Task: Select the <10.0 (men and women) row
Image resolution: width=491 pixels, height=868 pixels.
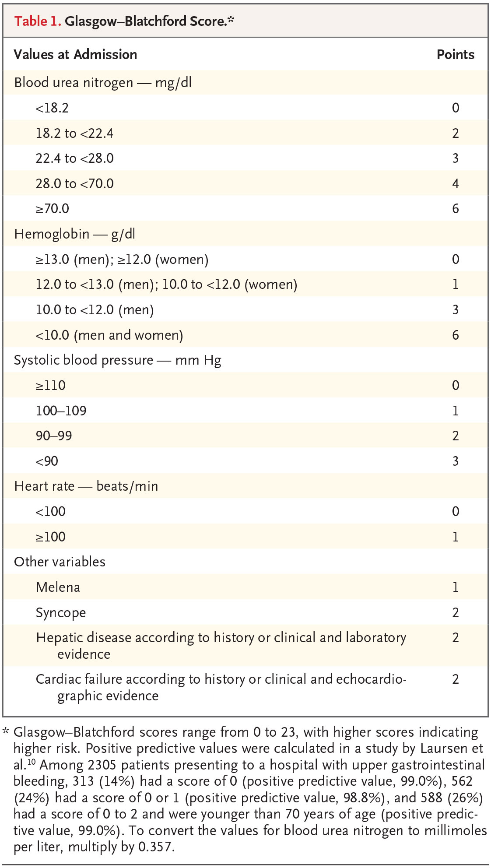Action: pos(245,335)
